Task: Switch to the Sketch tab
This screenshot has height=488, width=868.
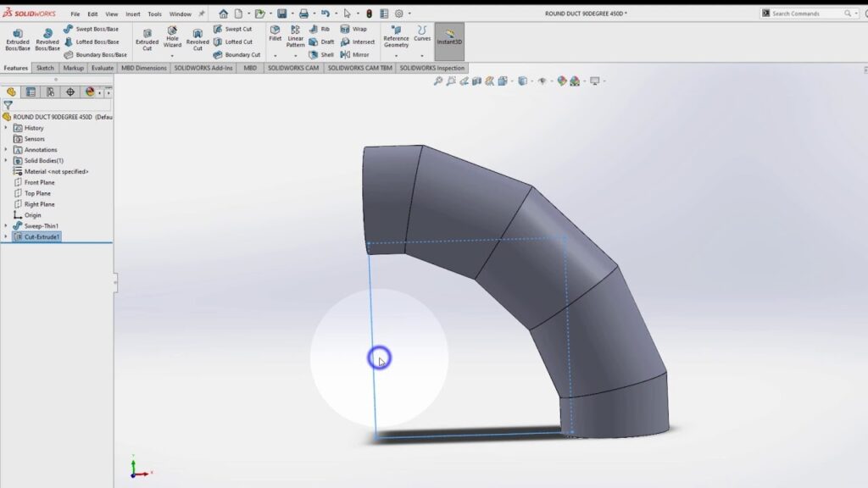Action: pyautogui.click(x=45, y=68)
